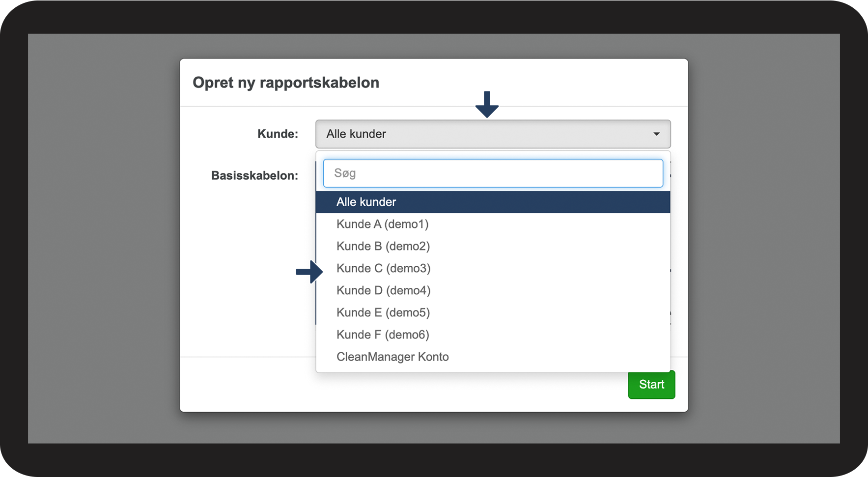Click the Basisskabelon: field label
868x477 pixels.
point(254,176)
